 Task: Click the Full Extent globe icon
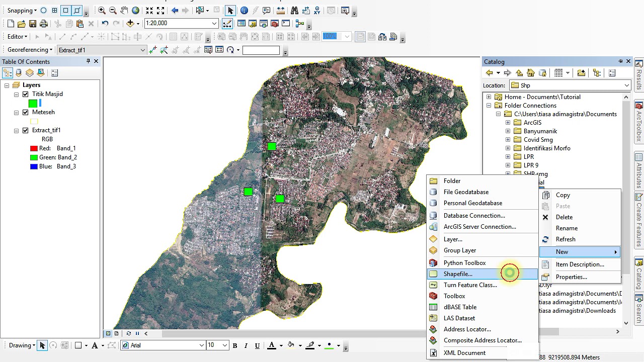tap(136, 11)
